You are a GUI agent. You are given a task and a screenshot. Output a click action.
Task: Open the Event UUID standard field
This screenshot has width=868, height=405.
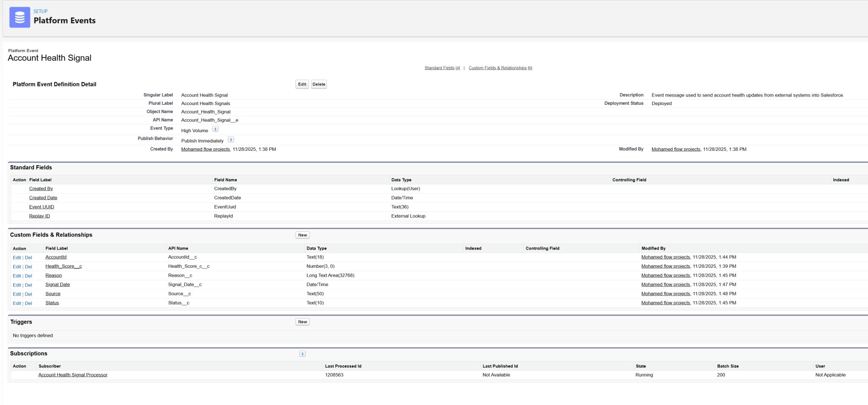[x=42, y=207]
